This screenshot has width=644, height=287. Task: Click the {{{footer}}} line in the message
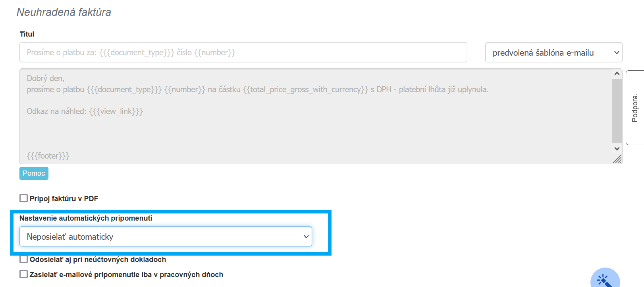pos(48,156)
